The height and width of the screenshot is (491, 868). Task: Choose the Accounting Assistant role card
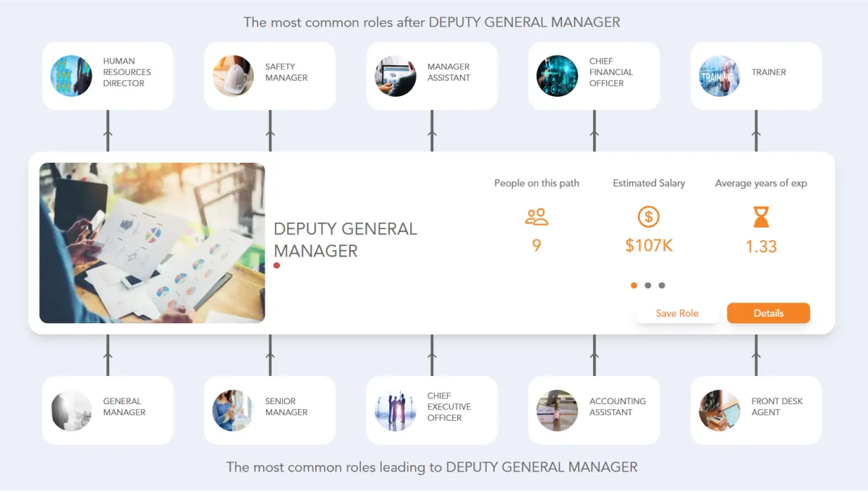click(x=594, y=410)
